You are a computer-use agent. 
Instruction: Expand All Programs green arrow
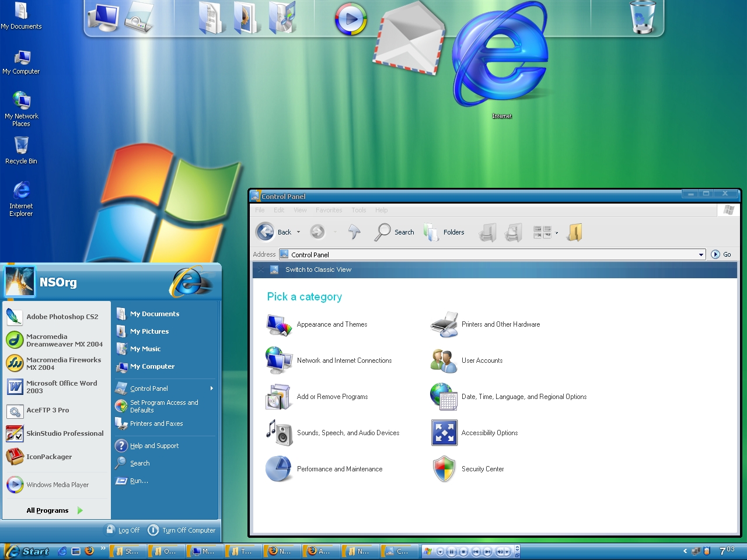(80, 510)
